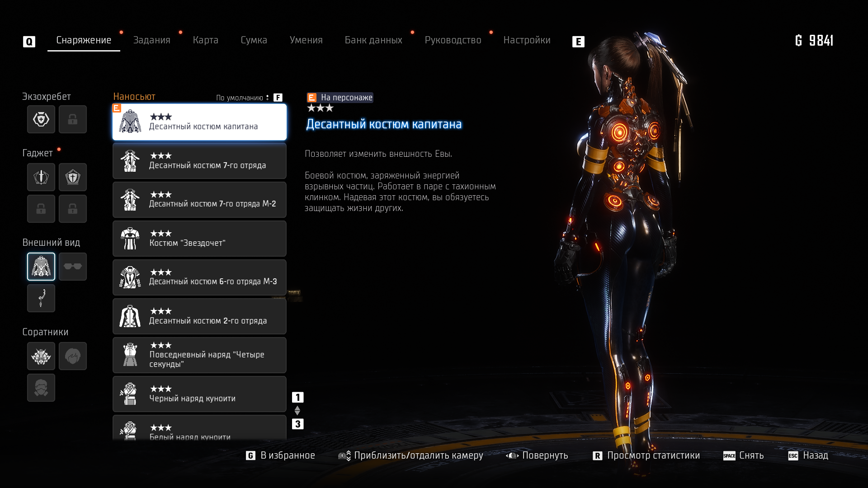Image resolution: width=868 pixels, height=488 pixels.
Task: Click the G key favorite icon
Action: point(250,456)
